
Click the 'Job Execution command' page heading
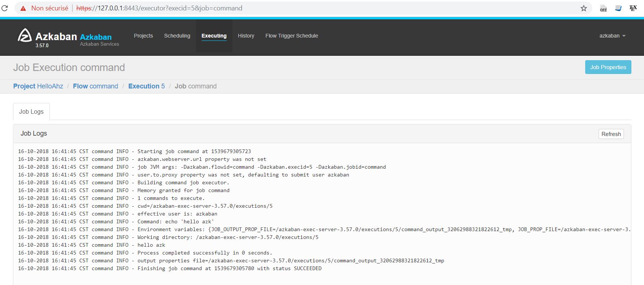pyautogui.click(x=69, y=67)
